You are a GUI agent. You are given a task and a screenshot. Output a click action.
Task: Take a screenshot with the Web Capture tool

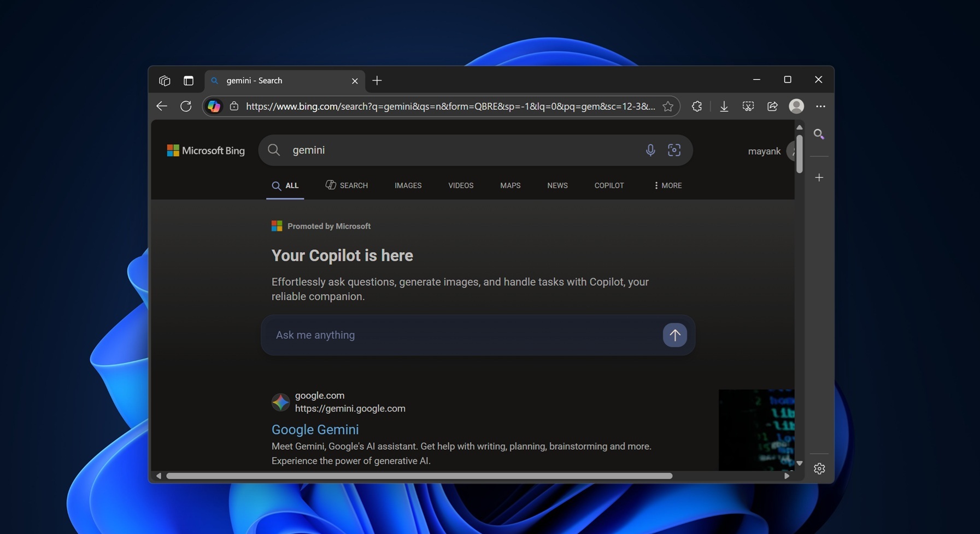pyautogui.click(x=748, y=106)
